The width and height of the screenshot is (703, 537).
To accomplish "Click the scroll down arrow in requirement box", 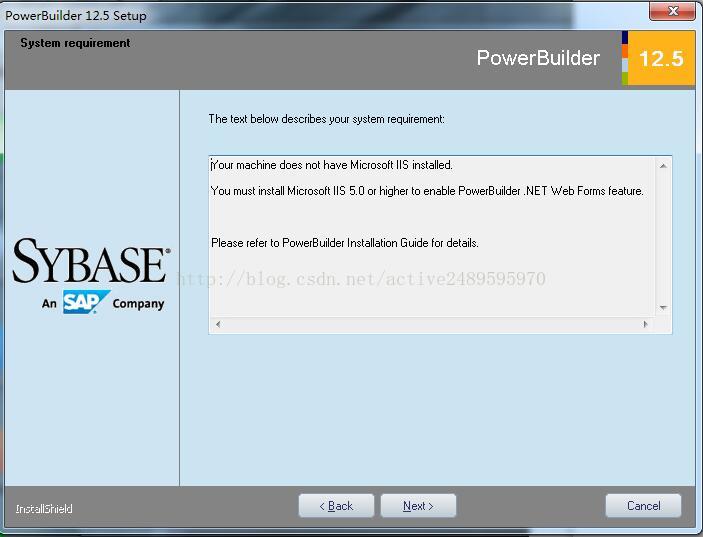I will 664,307.
